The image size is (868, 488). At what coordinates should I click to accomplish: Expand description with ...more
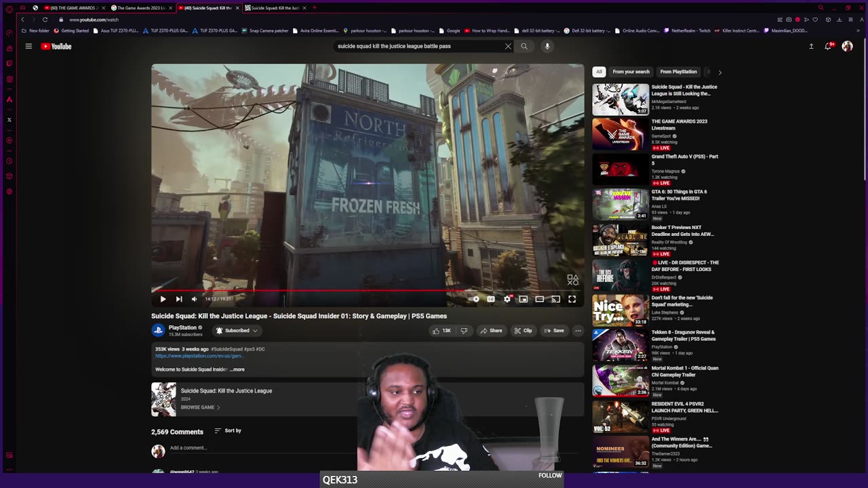237,369
